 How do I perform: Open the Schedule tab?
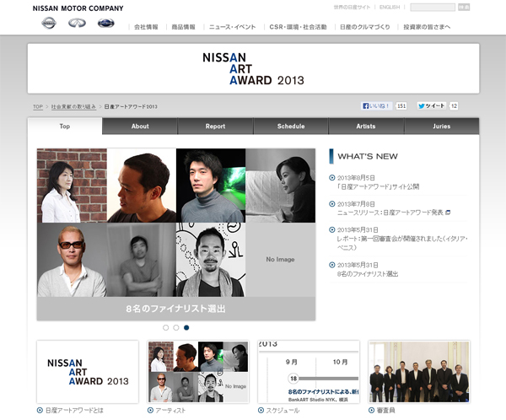291,127
